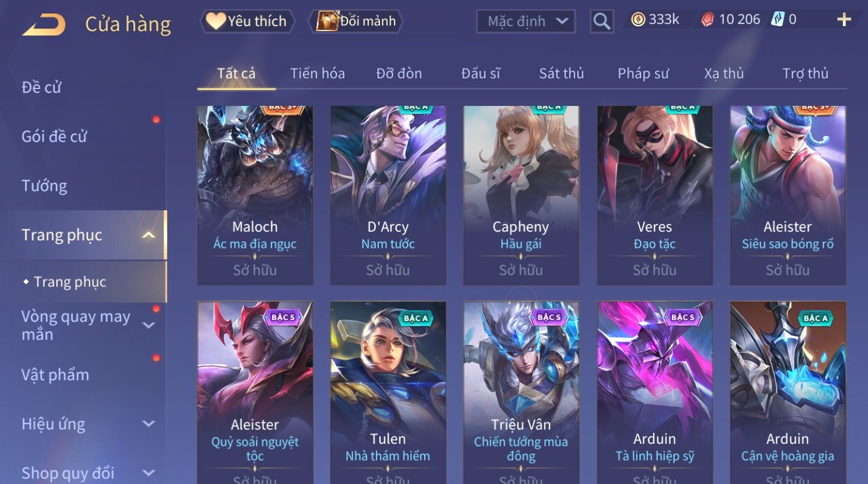Tap the gold coin balance icon
Viewport: 868px width, 484px height.
point(638,20)
